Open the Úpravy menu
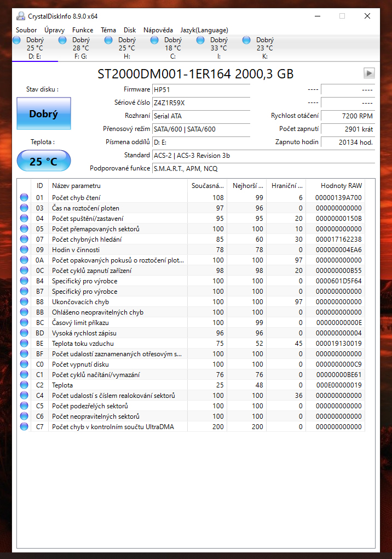 point(54,30)
